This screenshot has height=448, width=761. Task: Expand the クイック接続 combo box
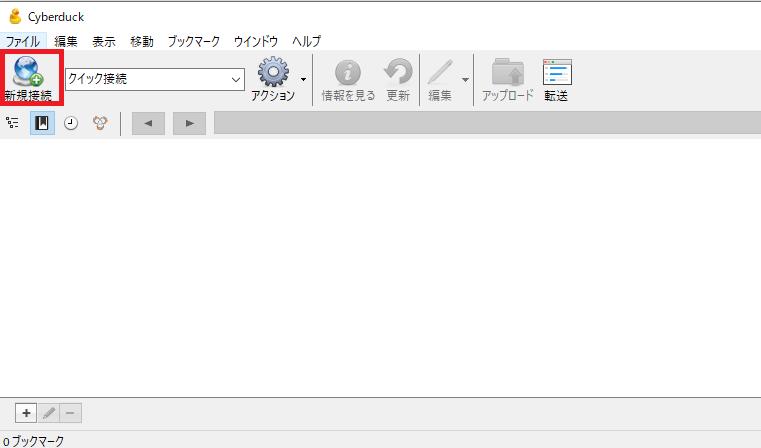pos(155,79)
